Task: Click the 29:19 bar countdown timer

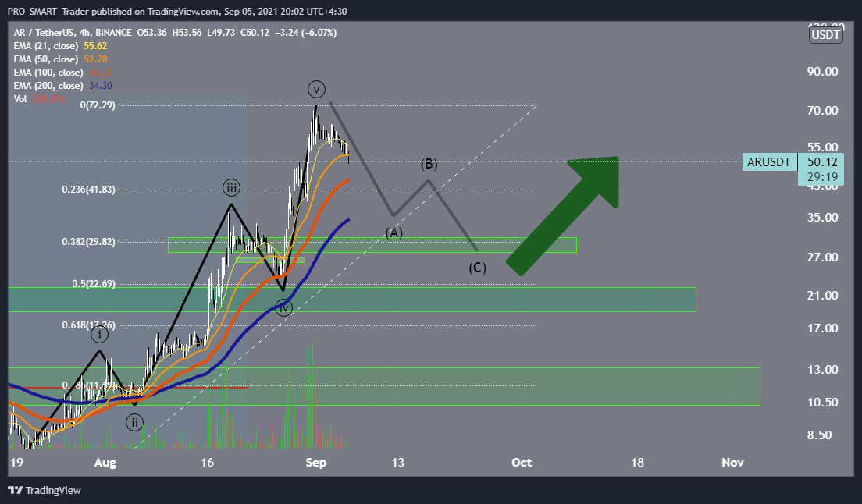Action: tap(822, 177)
